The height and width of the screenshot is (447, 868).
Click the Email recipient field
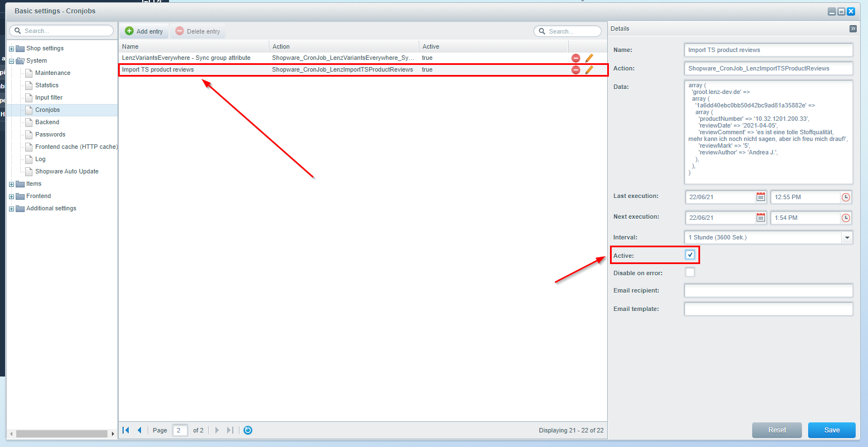tap(768, 290)
